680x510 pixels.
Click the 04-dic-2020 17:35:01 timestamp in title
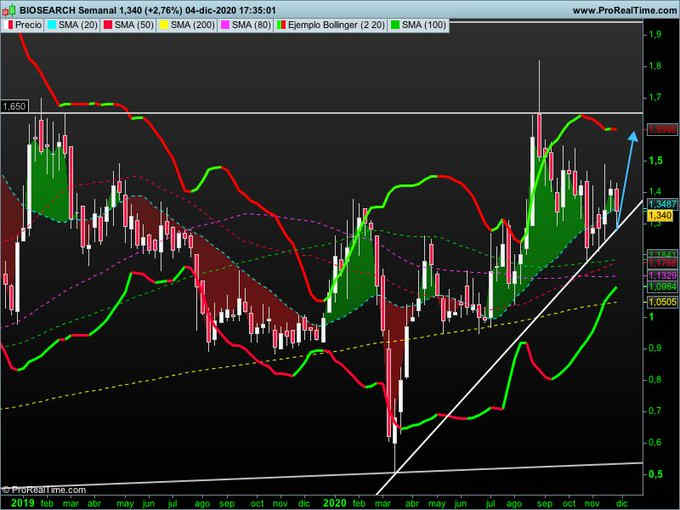tap(230, 10)
